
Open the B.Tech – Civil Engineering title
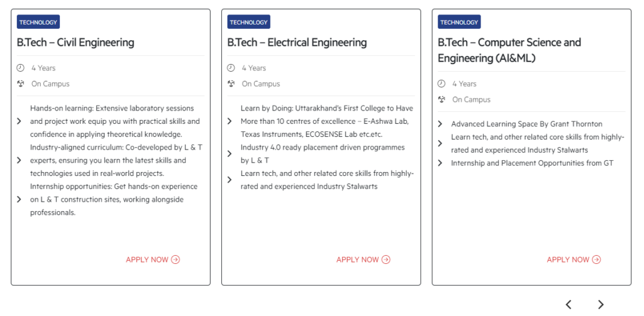click(75, 42)
